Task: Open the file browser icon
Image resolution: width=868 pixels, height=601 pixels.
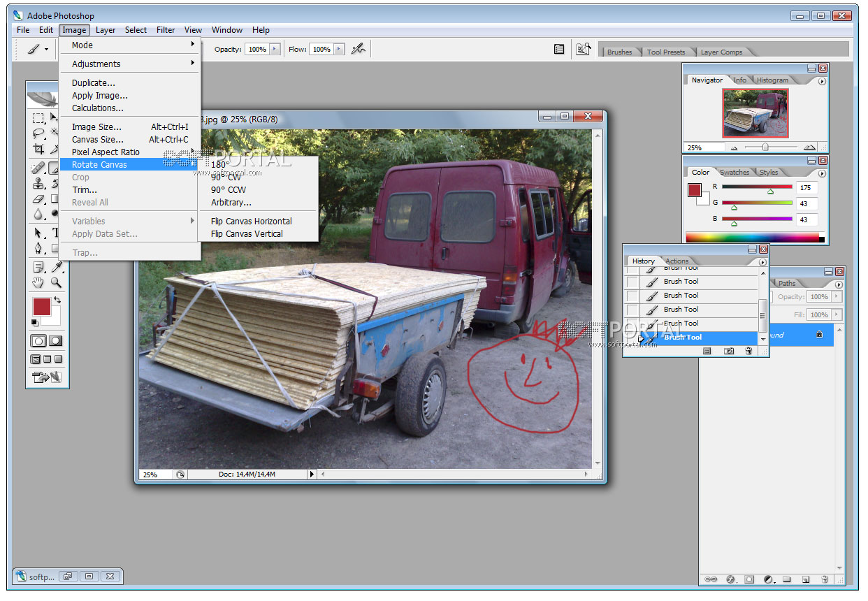Action: (583, 49)
